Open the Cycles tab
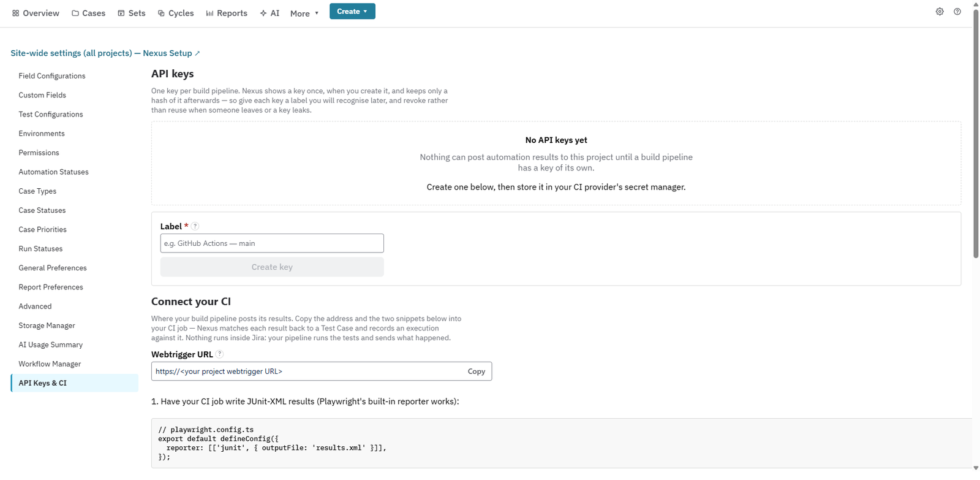Image resolution: width=980 pixels, height=480 pixels. [x=176, y=13]
